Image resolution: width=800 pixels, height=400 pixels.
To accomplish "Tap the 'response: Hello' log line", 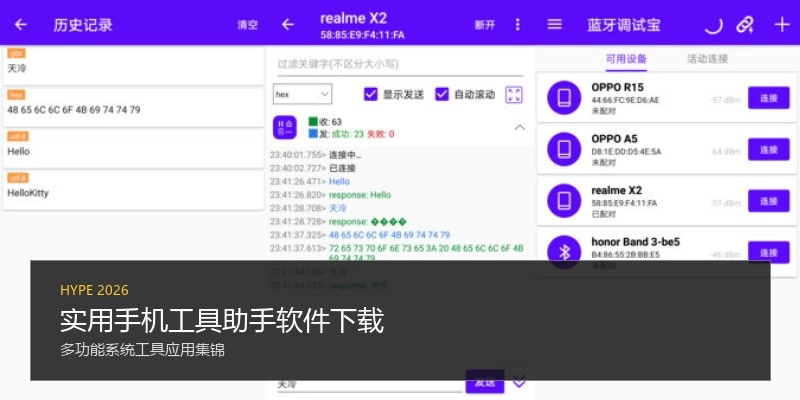I will [x=360, y=195].
